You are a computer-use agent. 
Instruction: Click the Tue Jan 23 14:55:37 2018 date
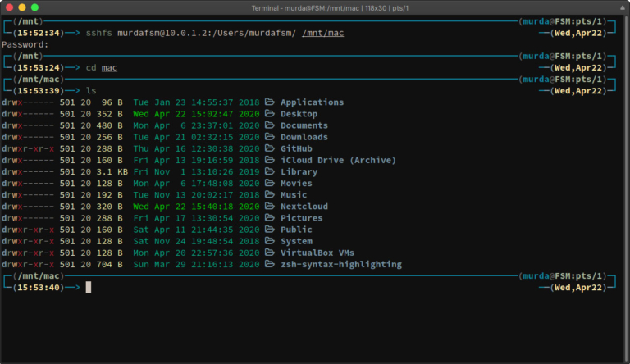(x=197, y=102)
